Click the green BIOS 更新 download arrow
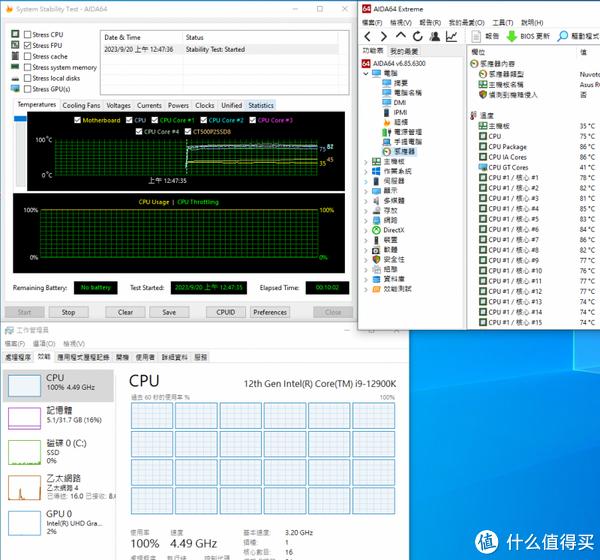The image size is (600, 560). click(512, 36)
